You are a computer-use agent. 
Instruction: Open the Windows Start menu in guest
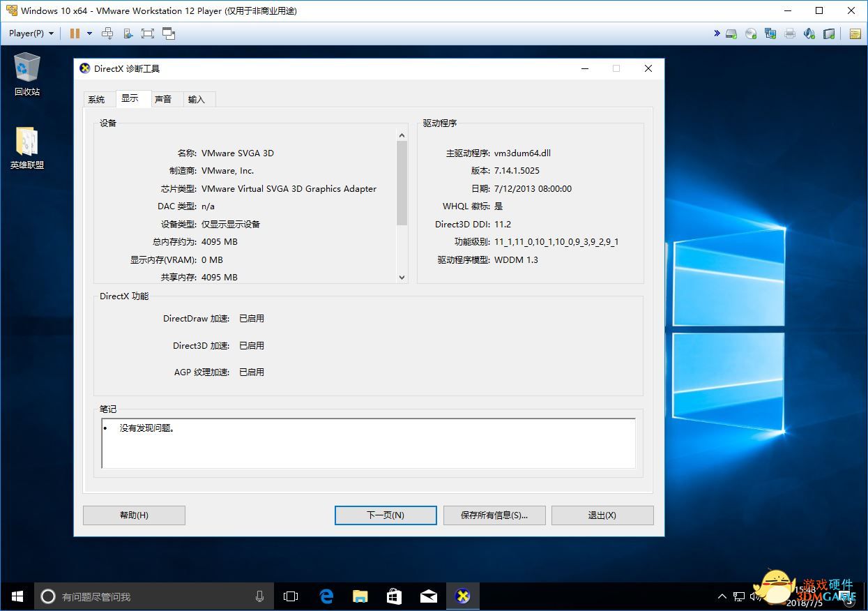coord(17,596)
